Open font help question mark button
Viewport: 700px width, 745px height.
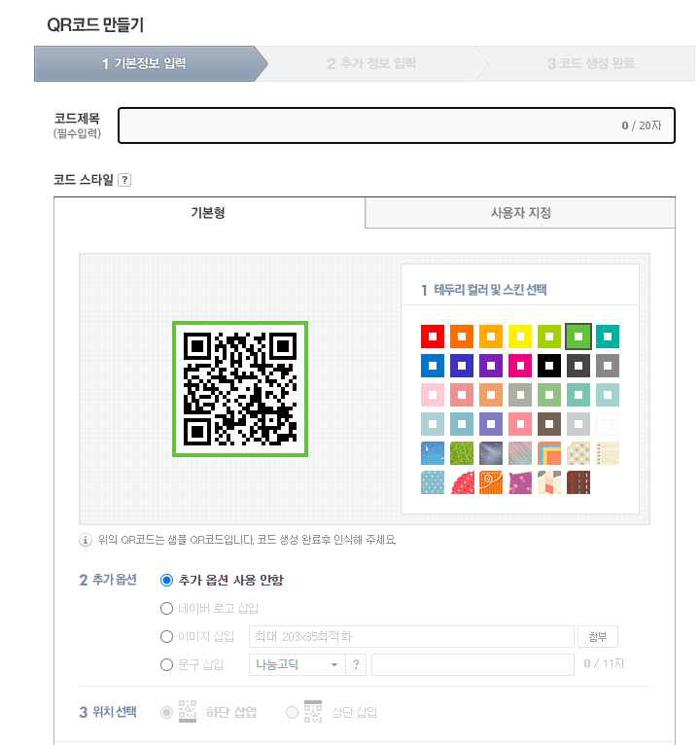(356, 664)
